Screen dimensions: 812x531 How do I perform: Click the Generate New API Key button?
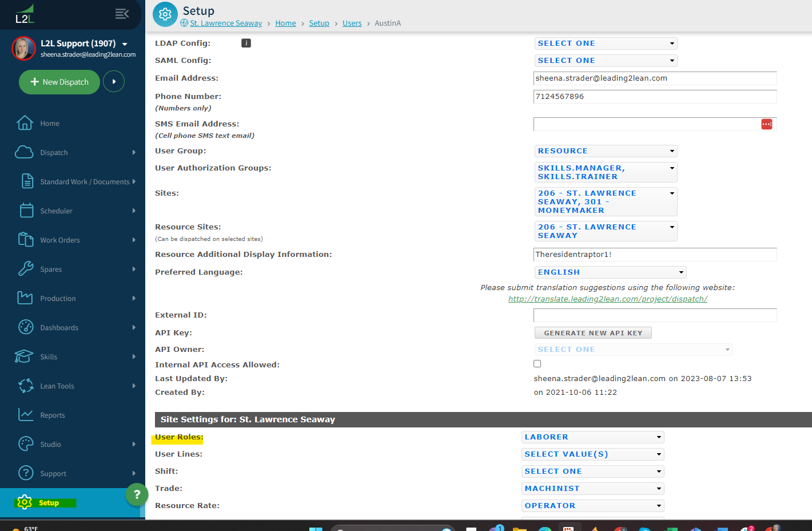(x=593, y=333)
